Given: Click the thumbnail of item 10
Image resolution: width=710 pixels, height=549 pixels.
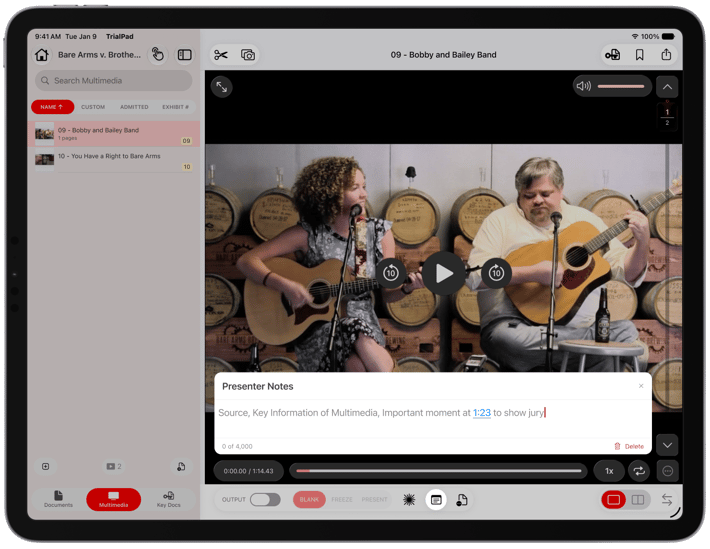Looking at the screenshot, I should (44, 160).
